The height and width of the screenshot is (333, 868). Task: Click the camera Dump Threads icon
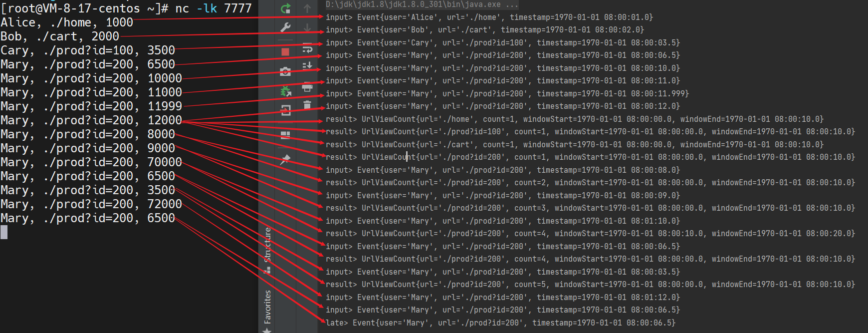click(285, 72)
